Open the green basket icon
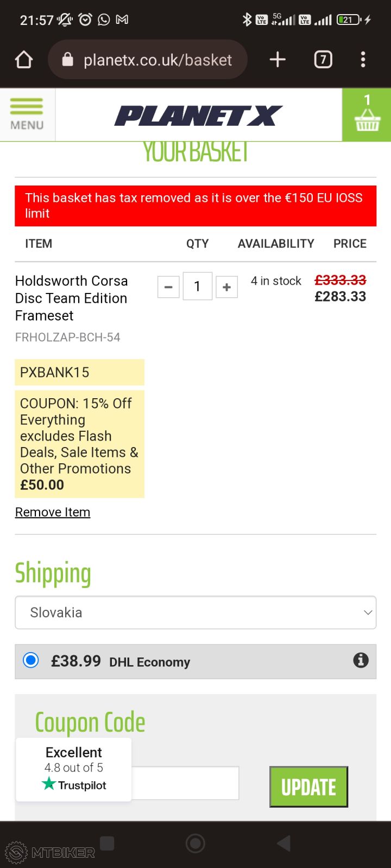 [367, 115]
